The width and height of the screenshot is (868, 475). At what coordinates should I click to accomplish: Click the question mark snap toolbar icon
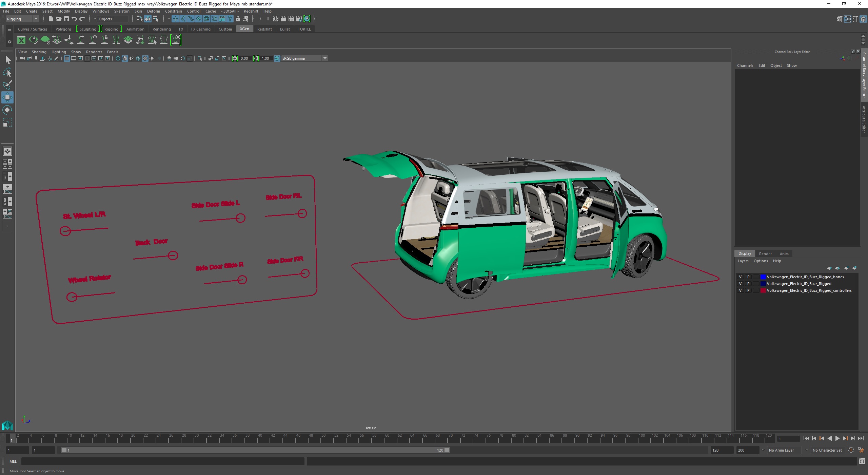230,19
